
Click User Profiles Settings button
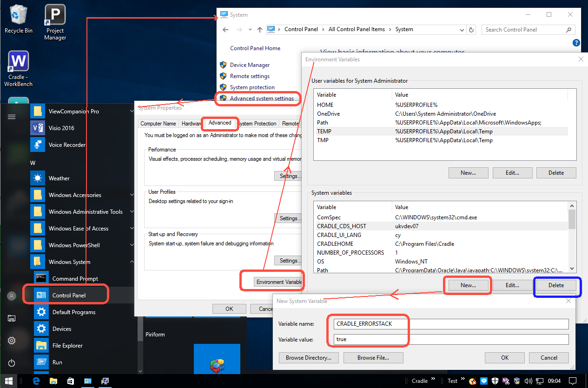click(x=288, y=218)
